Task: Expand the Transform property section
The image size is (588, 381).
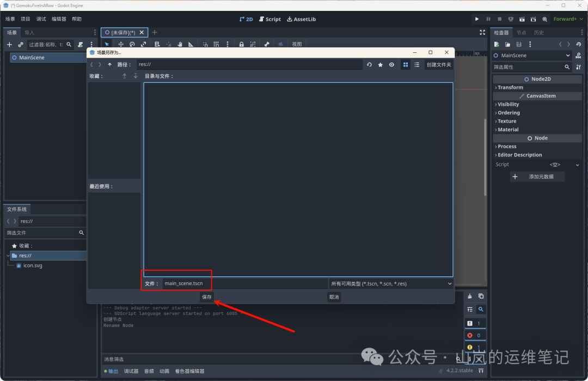Action: point(510,87)
